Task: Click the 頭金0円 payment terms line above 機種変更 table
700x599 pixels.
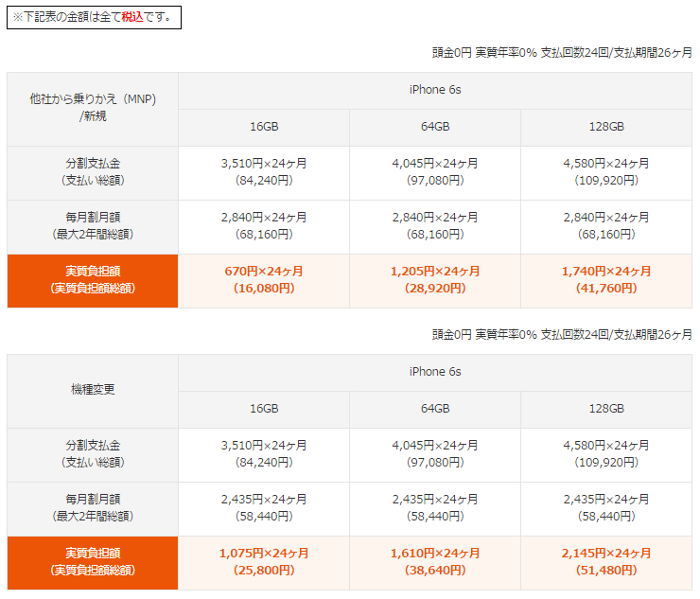Action: 562,335
